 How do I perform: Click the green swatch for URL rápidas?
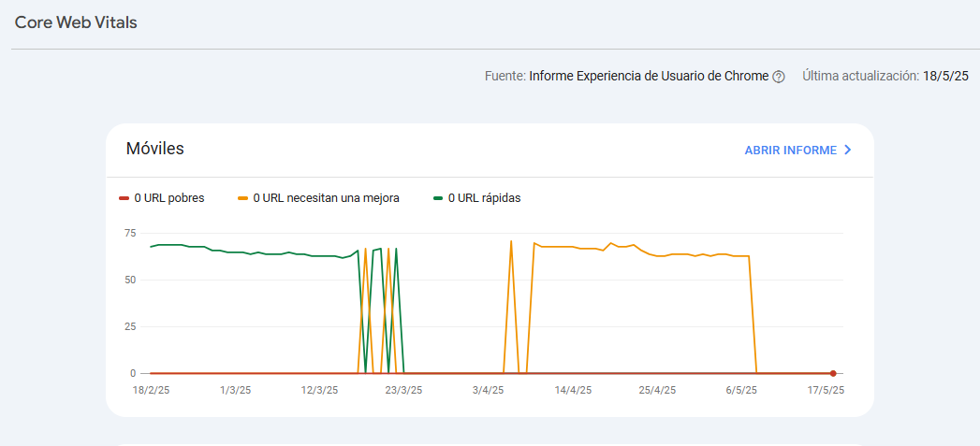coord(438,198)
